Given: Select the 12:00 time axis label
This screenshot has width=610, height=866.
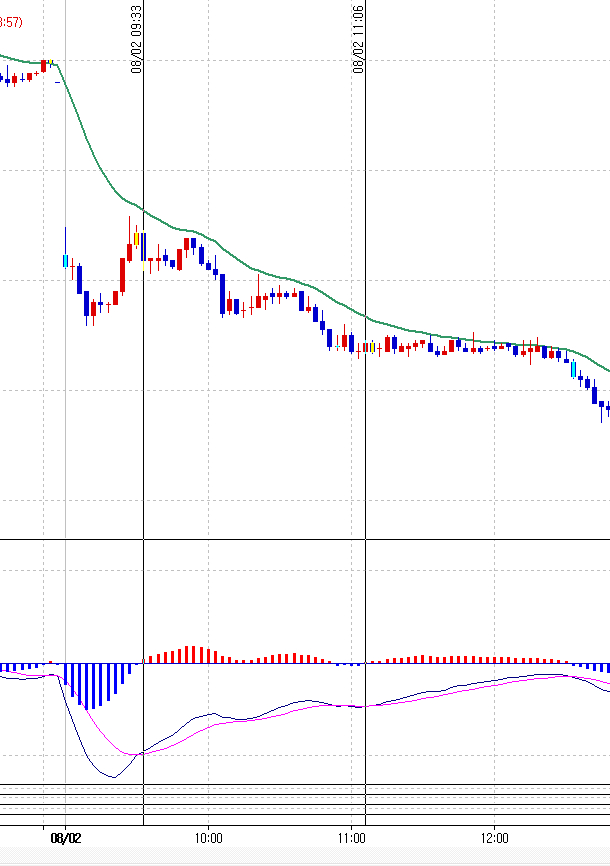Looking at the screenshot, I should (496, 838).
